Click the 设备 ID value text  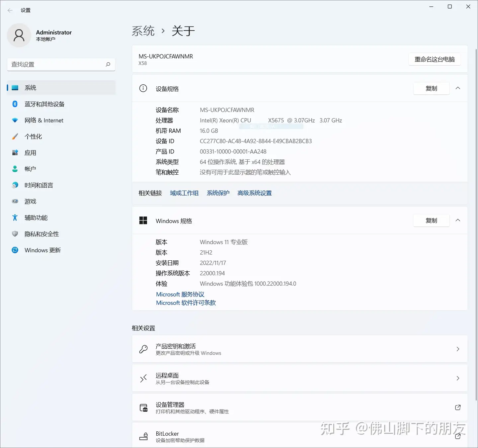tap(256, 141)
